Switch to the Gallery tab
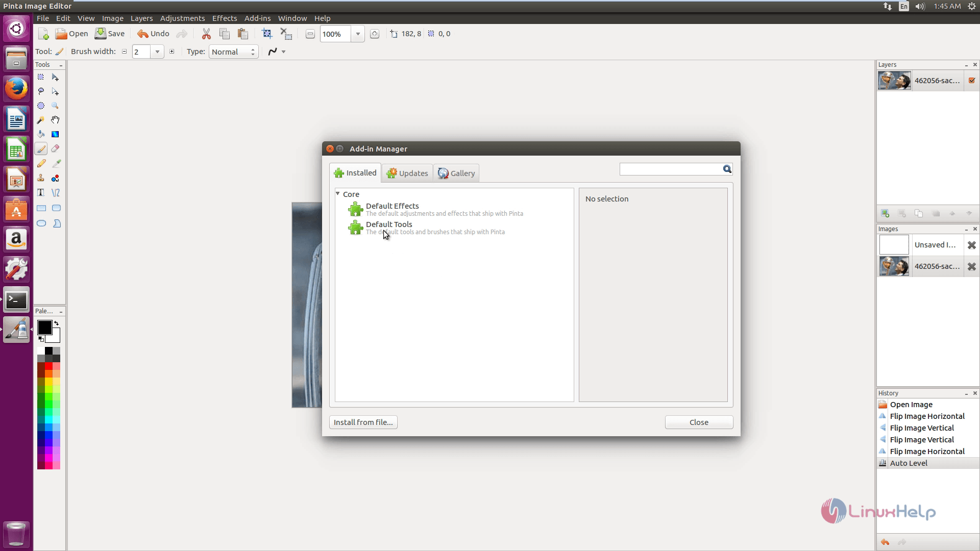This screenshot has width=980, height=551. coord(456,173)
